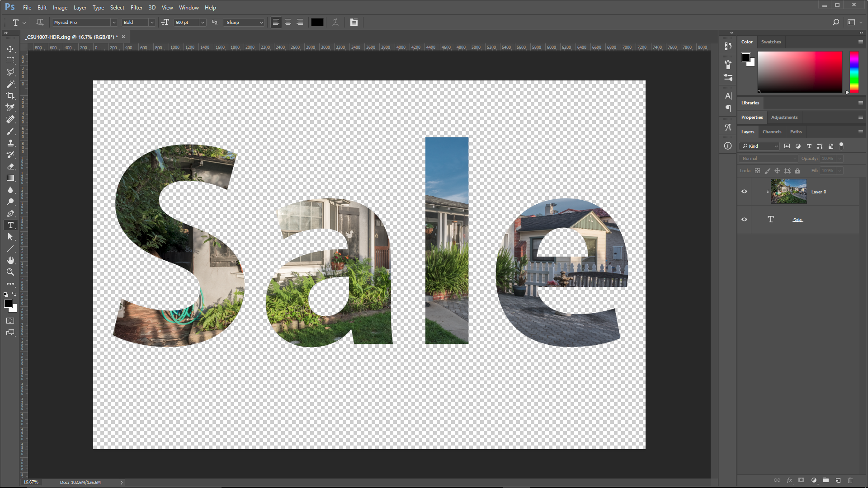Viewport: 868px width, 488px height.
Task: Toggle the layer filter switch
Action: [x=841, y=145]
